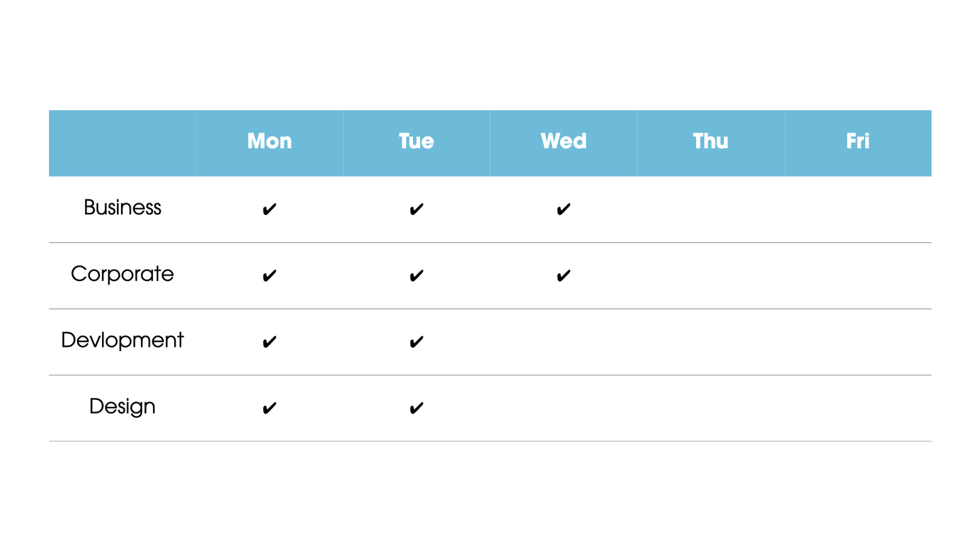Image resolution: width=980 pixels, height=551 pixels.
Task: Click the Wed column header
Action: pyautogui.click(x=563, y=141)
